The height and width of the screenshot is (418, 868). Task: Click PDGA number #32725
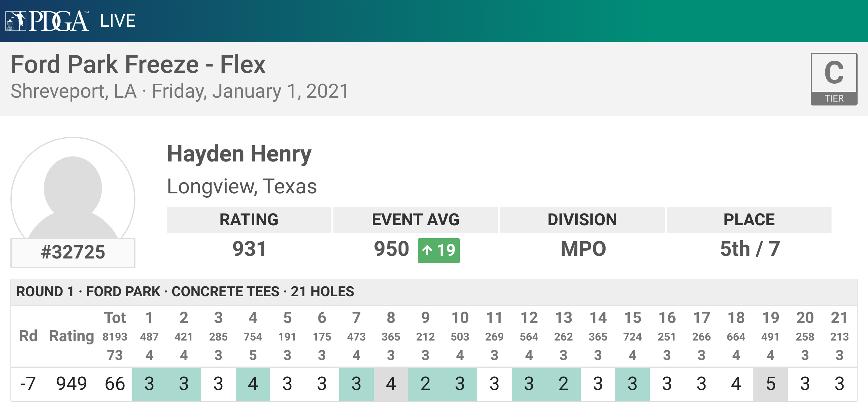pyautogui.click(x=73, y=252)
